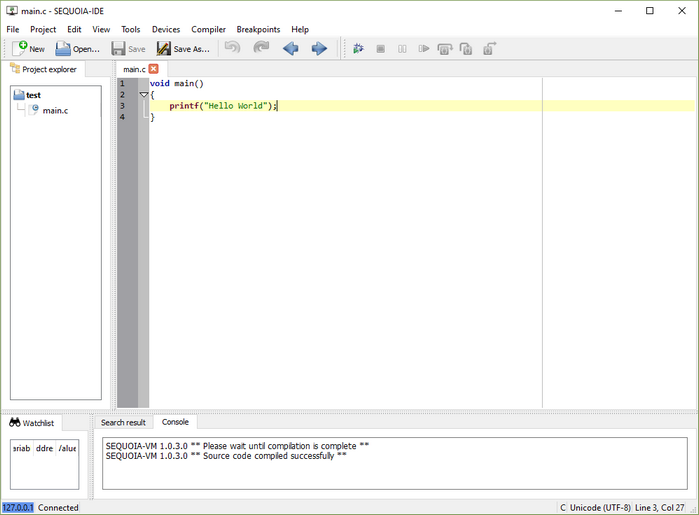Open the Breakpoints menu
This screenshot has height=515, width=699.
click(258, 29)
